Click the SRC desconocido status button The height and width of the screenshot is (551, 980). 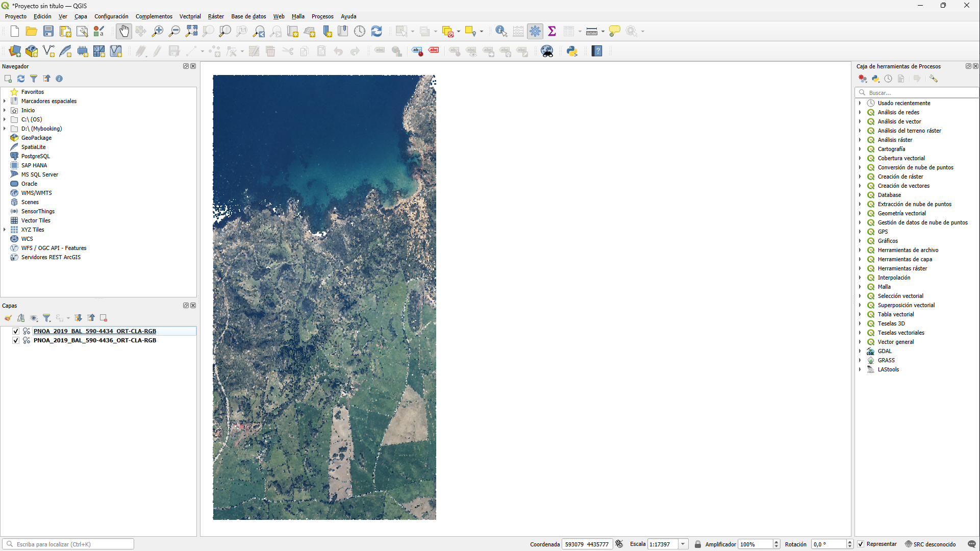click(x=930, y=544)
